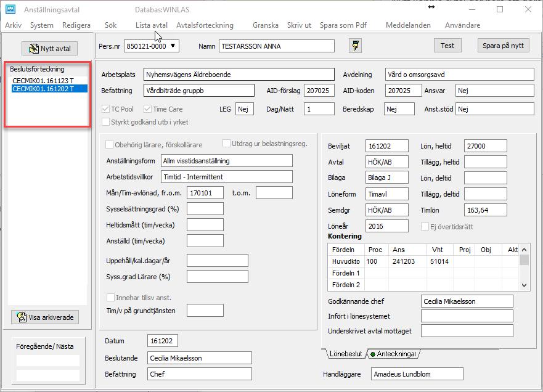Click the Godkännande chef field
The width and height of the screenshot is (543, 392).
click(467, 301)
